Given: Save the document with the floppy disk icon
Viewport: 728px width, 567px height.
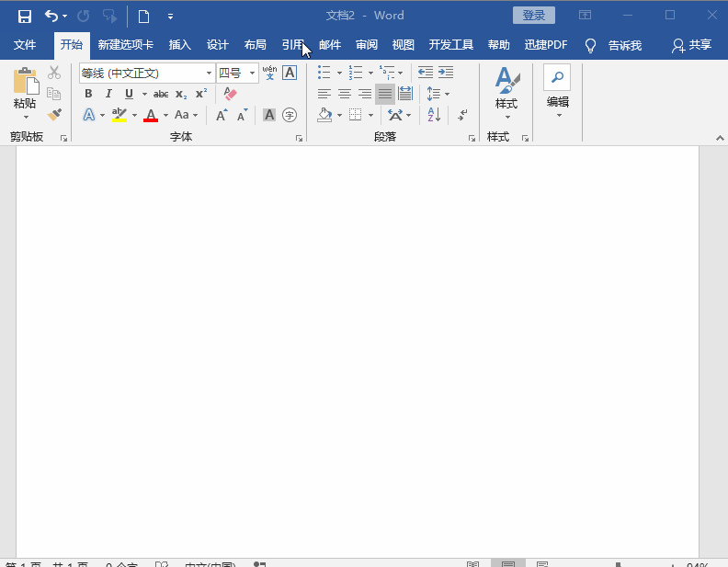Looking at the screenshot, I should tap(24, 17).
